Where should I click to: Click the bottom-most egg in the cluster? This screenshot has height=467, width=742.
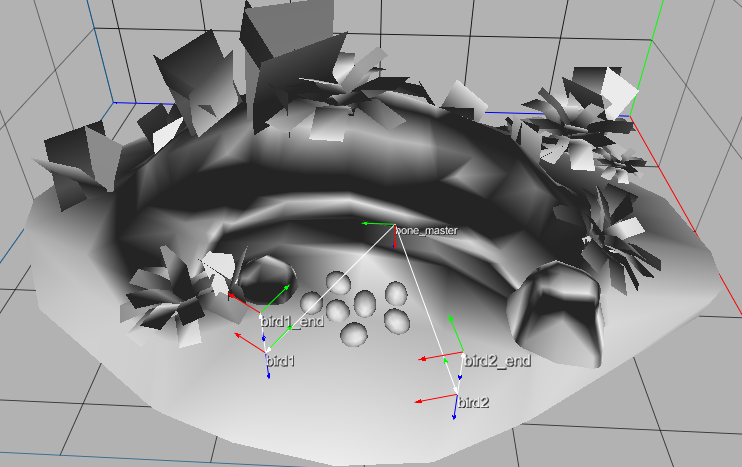click(354, 334)
